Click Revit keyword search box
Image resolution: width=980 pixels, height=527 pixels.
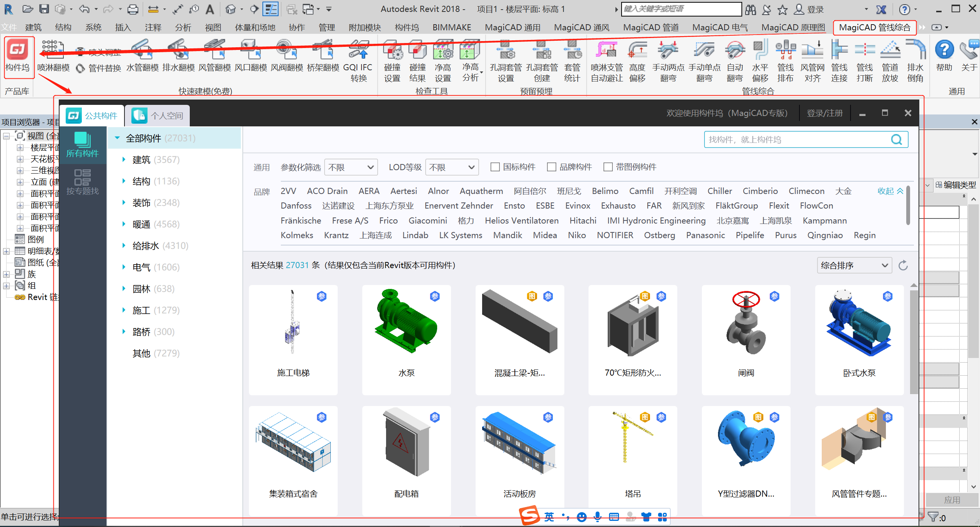click(x=681, y=9)
